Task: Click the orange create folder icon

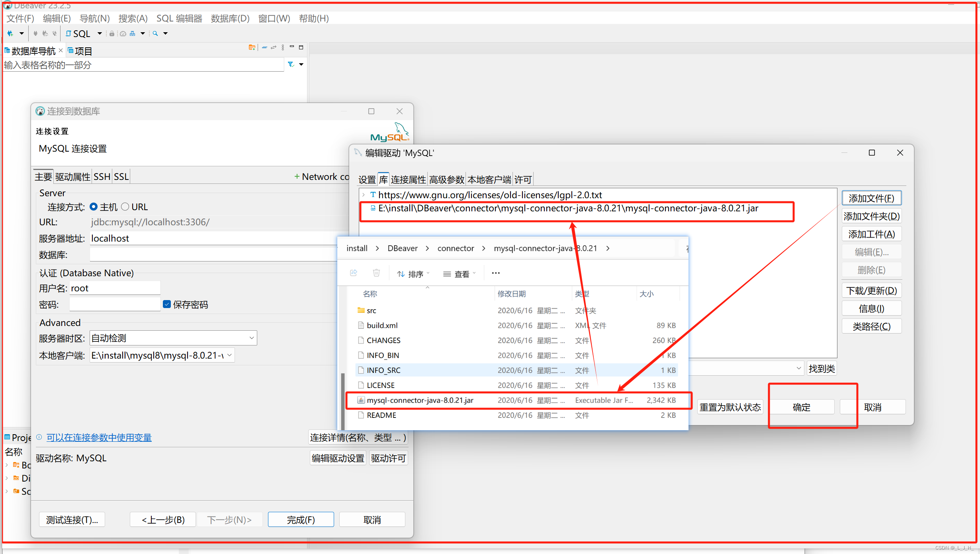Action: click(x=252, y=47)
